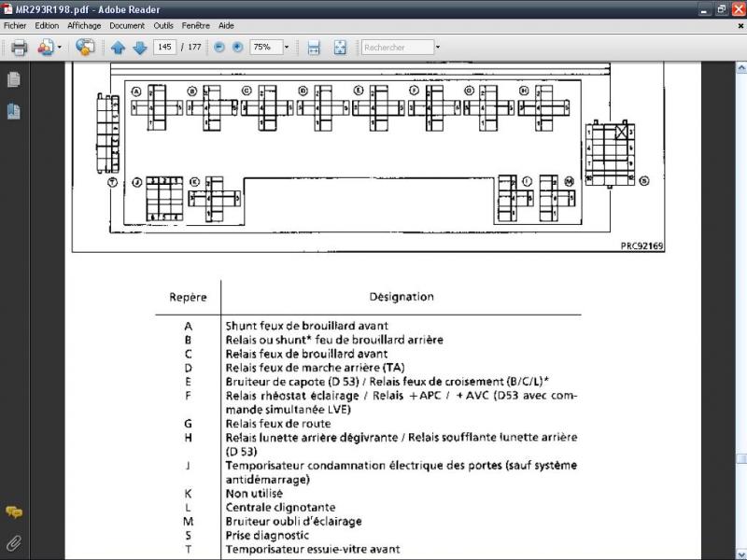Open the Pages panel in the sidebar

[14, 79]
